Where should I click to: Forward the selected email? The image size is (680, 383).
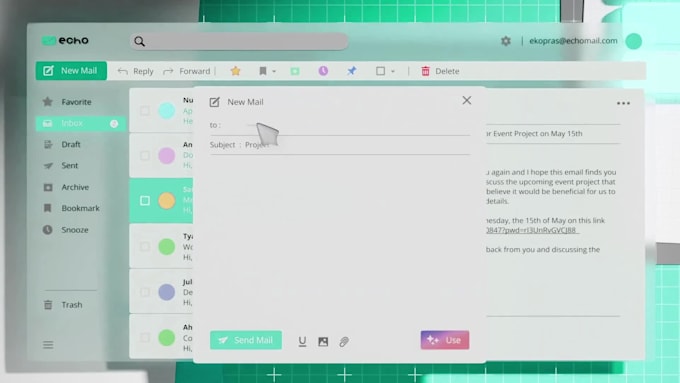[x=186, y=71]
